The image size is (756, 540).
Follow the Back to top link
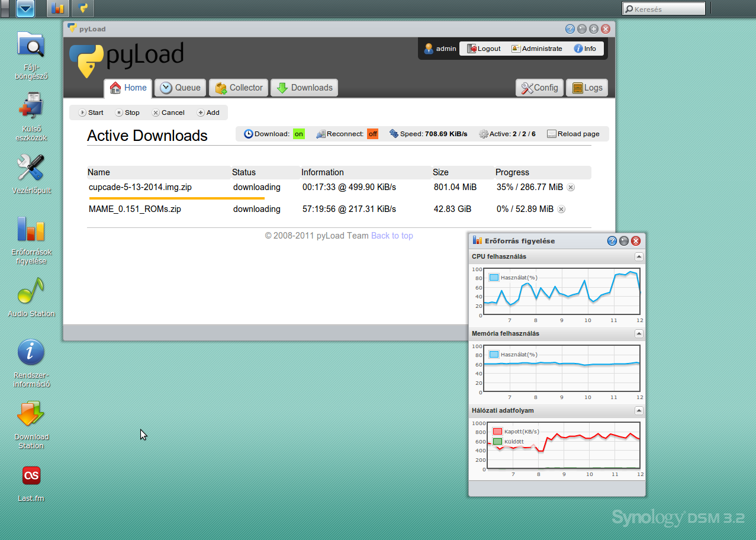392,236
